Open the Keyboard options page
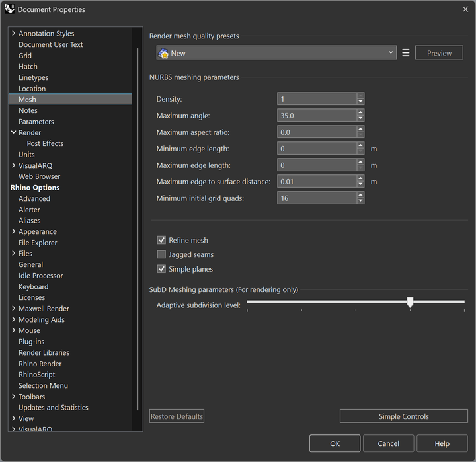This screenshot has height=462, width=476. [34, 287]
